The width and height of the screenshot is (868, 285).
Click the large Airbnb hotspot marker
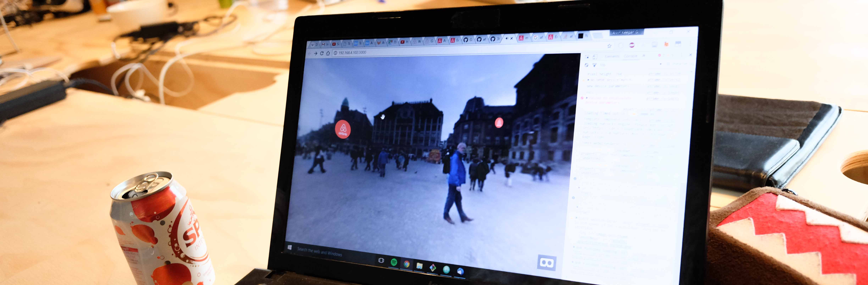343,129
